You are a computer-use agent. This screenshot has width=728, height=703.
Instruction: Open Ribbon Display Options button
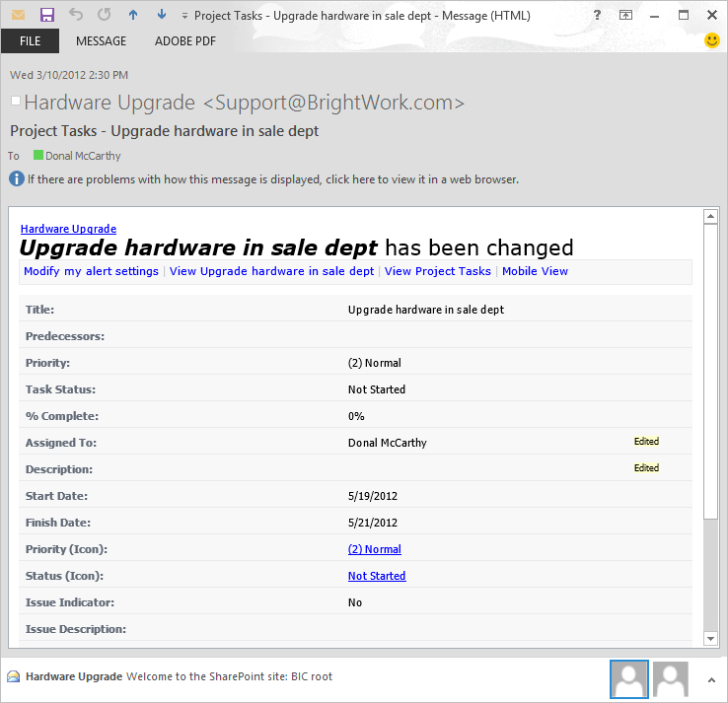coord(625,15)
